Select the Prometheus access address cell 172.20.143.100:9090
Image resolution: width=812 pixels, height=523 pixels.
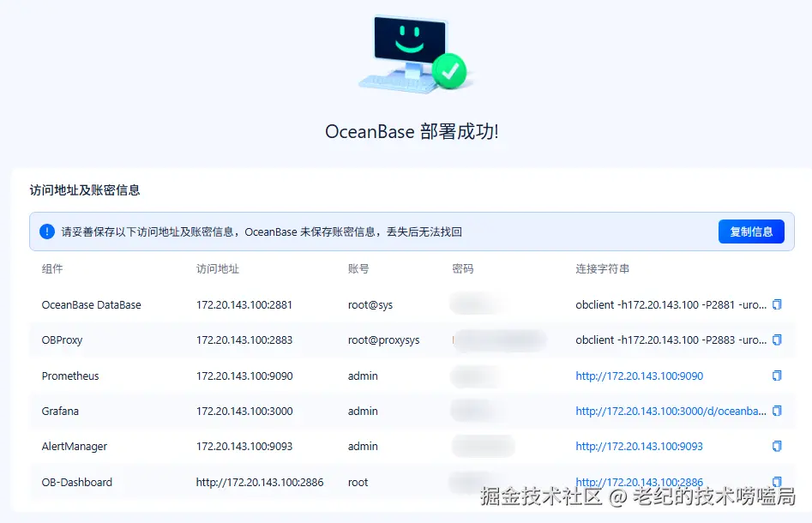click(x=244, y=376)
